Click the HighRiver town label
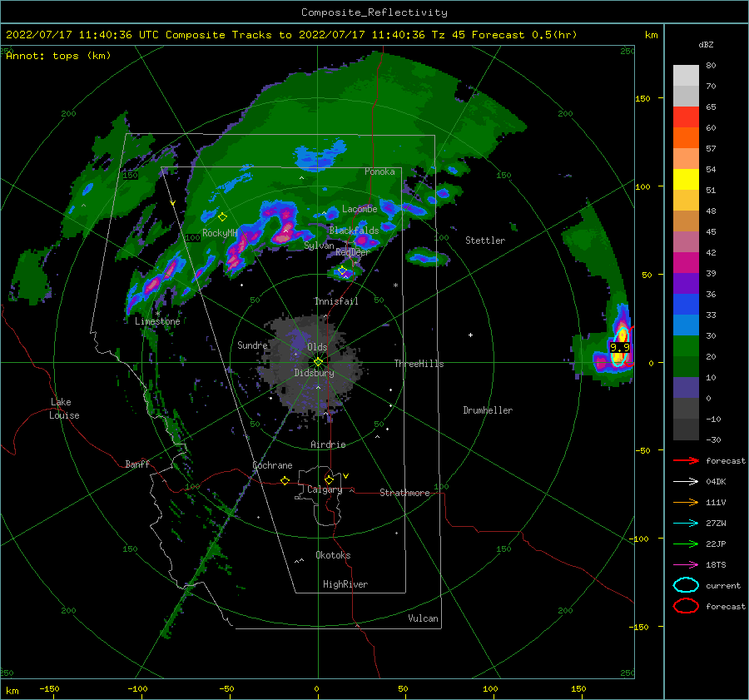 click(x=345, y=584)
